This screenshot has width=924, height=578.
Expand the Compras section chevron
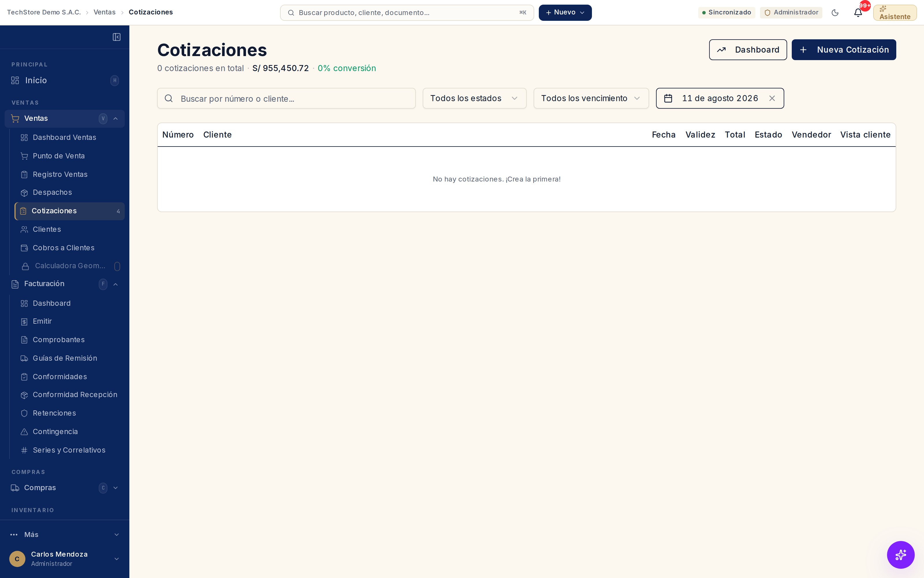pyautogui.click(x=116, y=488)
